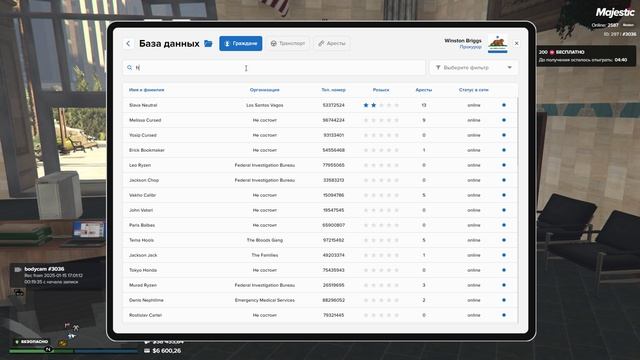Viewport: 640px width, 360px height.
Task: Open the details dot for Slava Neutral
Action: click(x=504, y=105)
